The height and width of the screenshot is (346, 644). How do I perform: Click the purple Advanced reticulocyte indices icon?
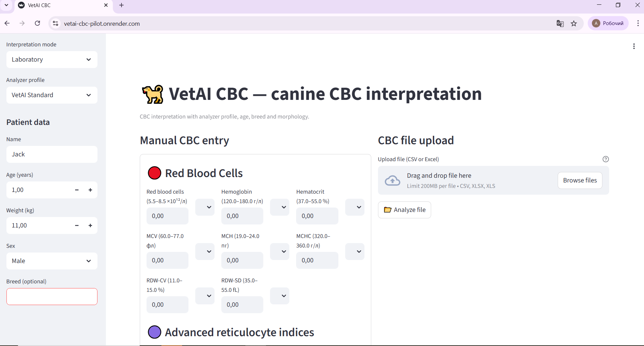155,332
